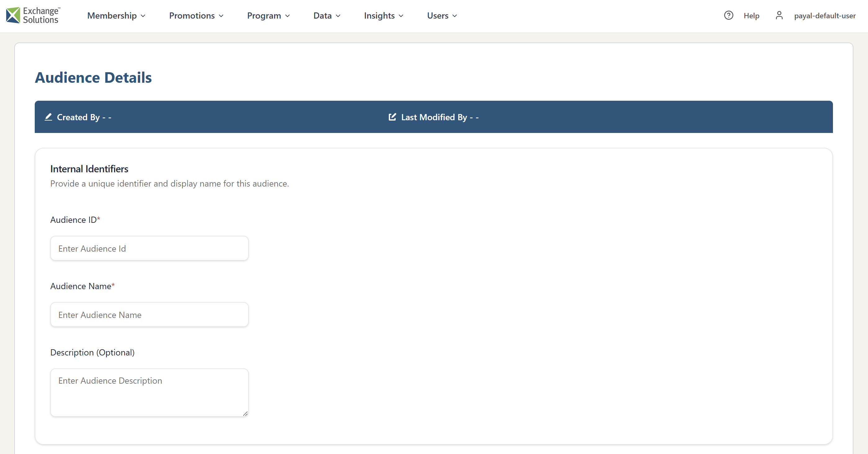Click the pencil icon beside Created By

pos(48,117)
